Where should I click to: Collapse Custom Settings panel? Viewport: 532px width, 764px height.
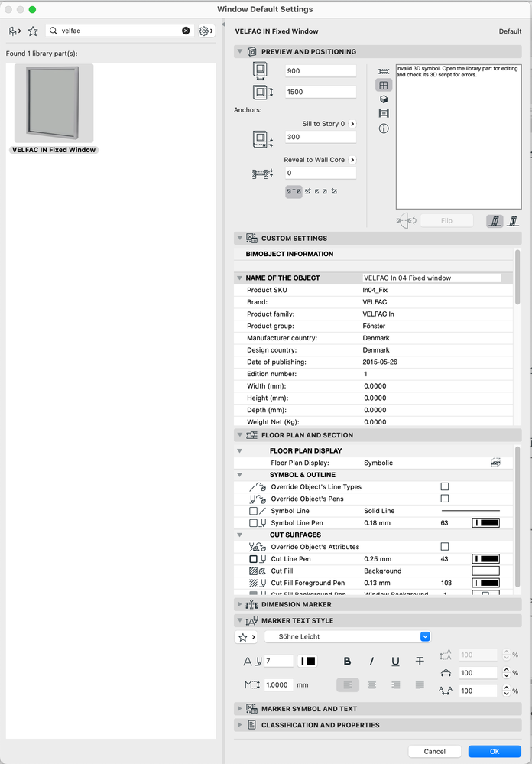pos(239,239)
